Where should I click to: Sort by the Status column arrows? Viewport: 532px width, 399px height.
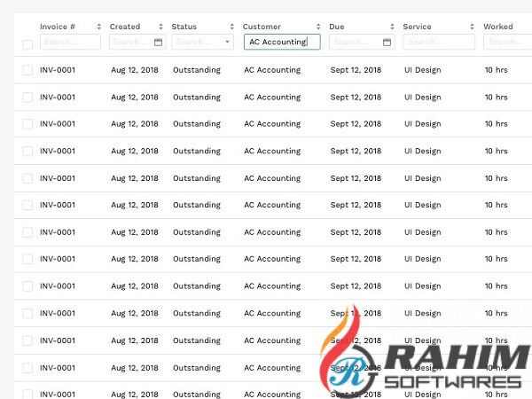(232, 27)
